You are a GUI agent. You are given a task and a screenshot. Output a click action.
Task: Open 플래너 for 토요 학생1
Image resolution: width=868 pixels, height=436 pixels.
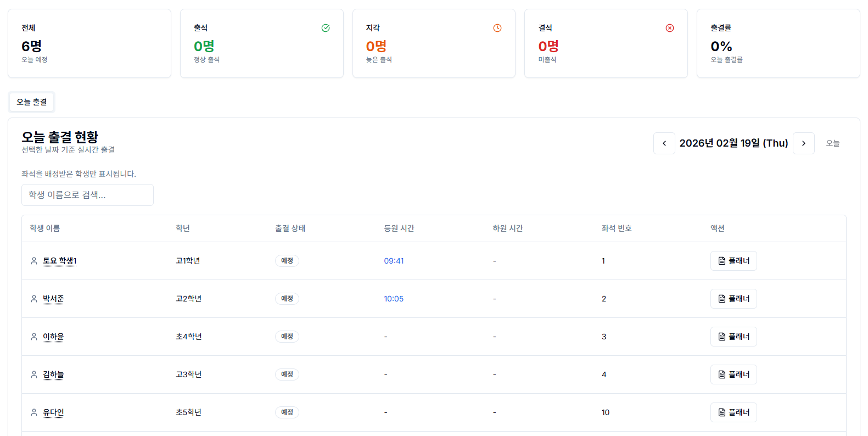pos(733,261)
